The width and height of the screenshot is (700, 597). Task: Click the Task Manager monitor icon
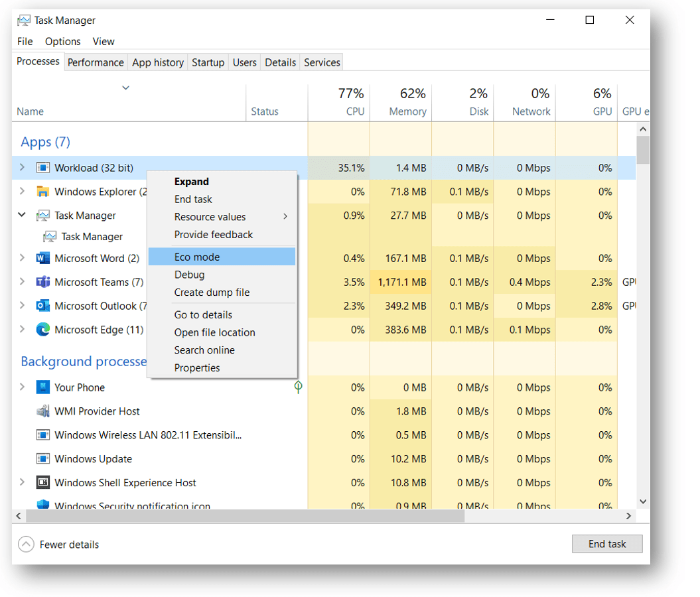(x=44, y=215)
